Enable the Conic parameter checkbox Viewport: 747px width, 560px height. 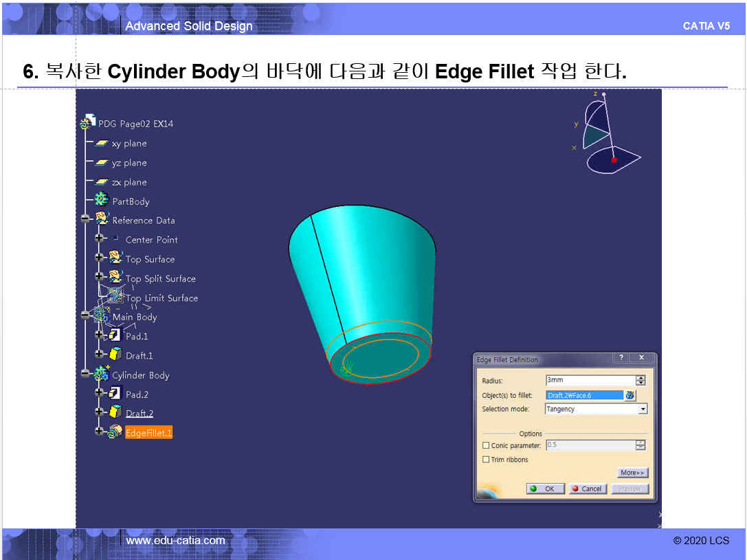coord(487,446)
